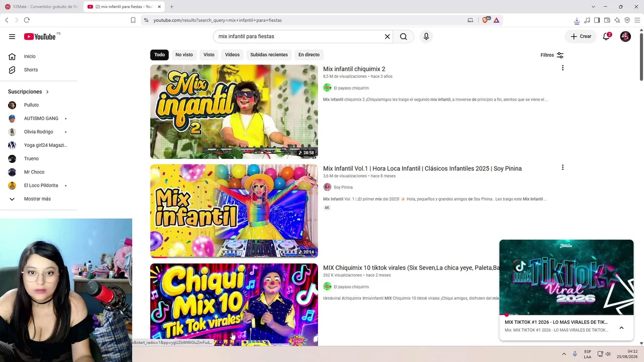Select the Visto filter chip
The height and width of the screenshot is (362, 644).
pos(209,55)
